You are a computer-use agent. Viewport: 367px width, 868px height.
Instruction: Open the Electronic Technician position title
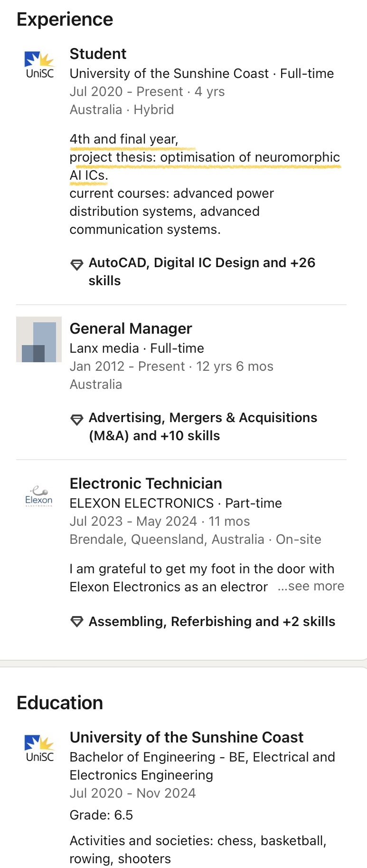coord(146,483)
